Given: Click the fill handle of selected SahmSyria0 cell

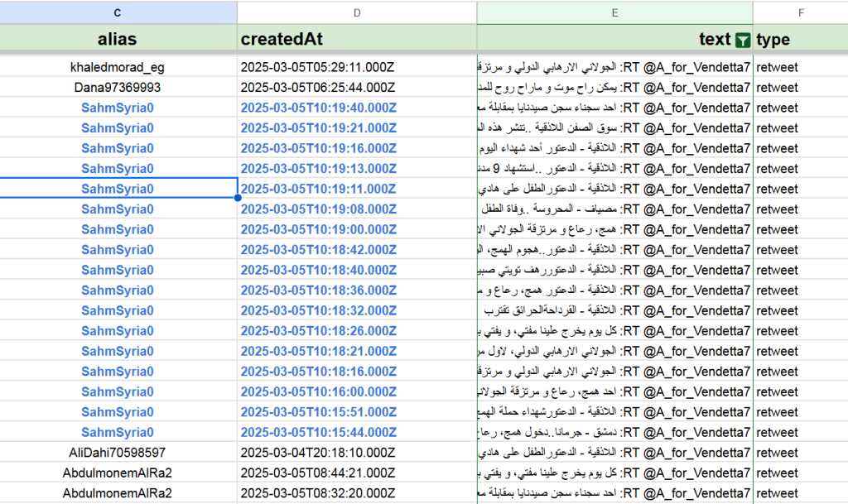Looking at the screenshot, I should pyautogui.click(x=238, y=198).
